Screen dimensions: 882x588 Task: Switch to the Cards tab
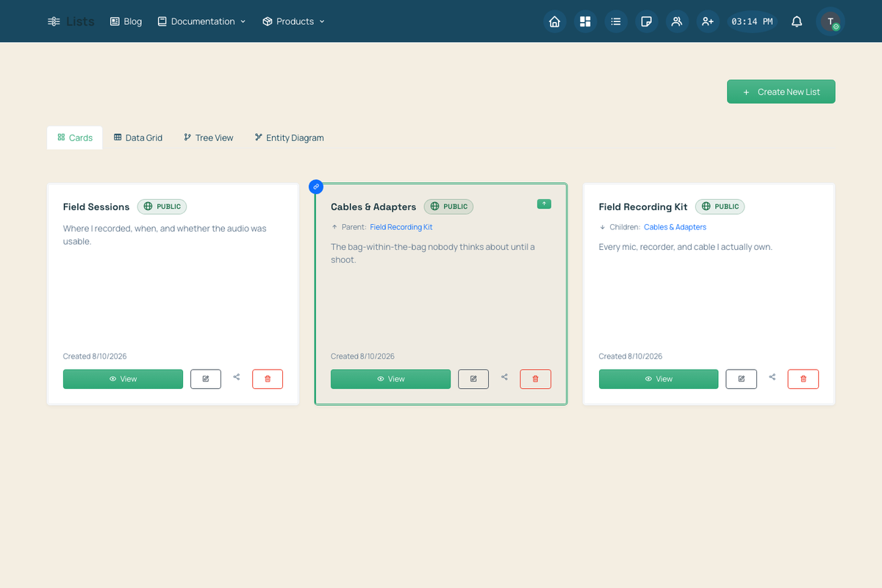click(x=75, y=137)
